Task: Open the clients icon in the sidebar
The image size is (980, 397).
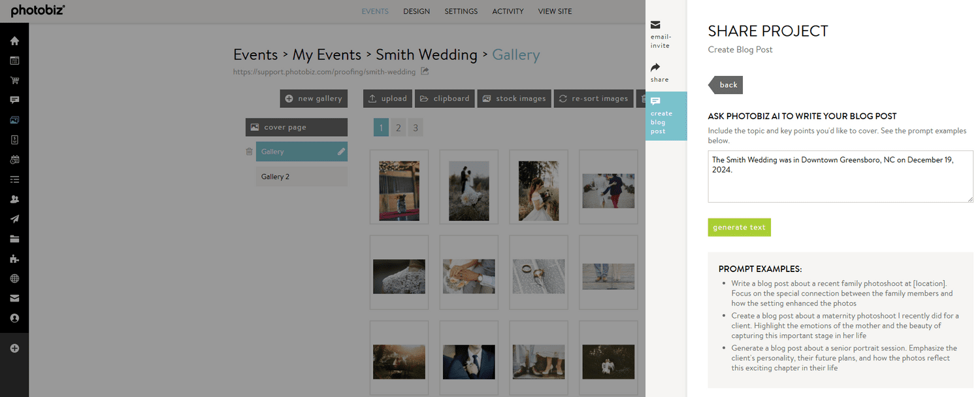Action: pos(14,198)
